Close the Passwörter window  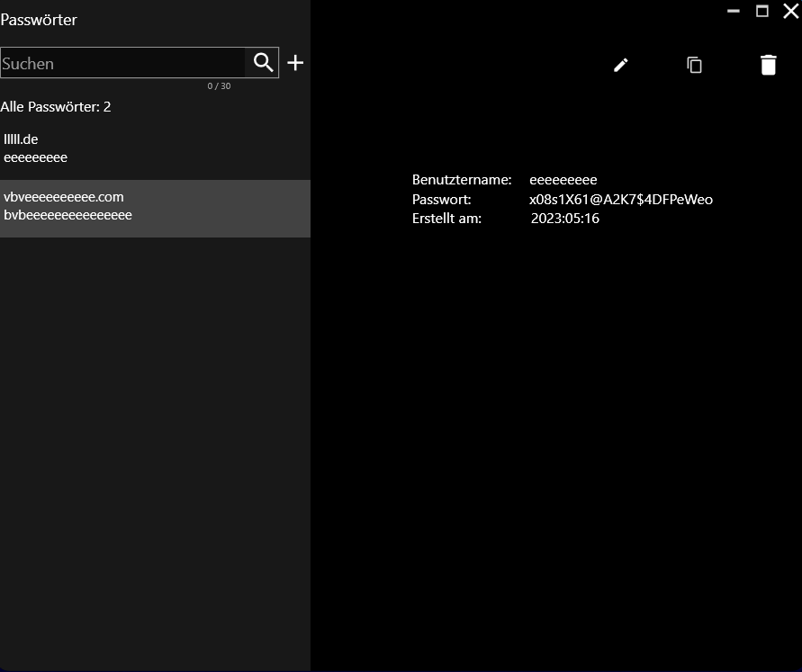790,11
